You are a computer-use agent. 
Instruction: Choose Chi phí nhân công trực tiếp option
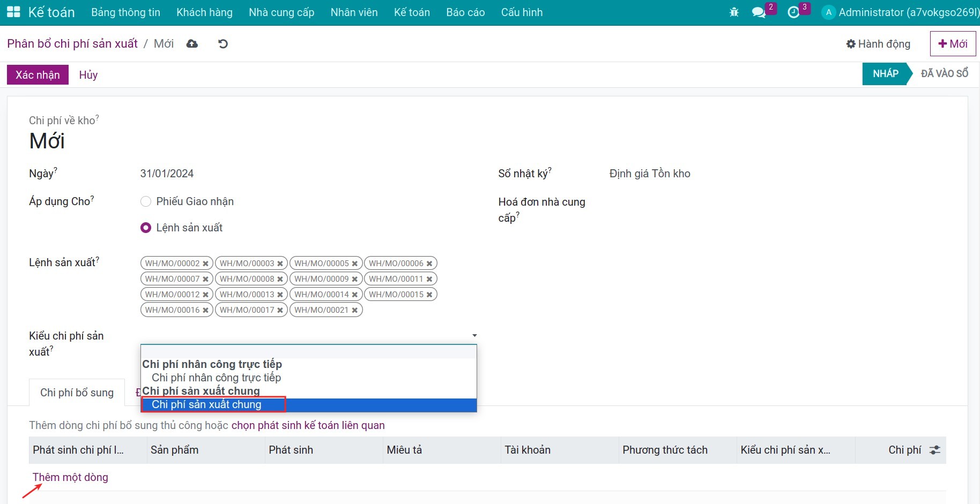pos(216,378)
